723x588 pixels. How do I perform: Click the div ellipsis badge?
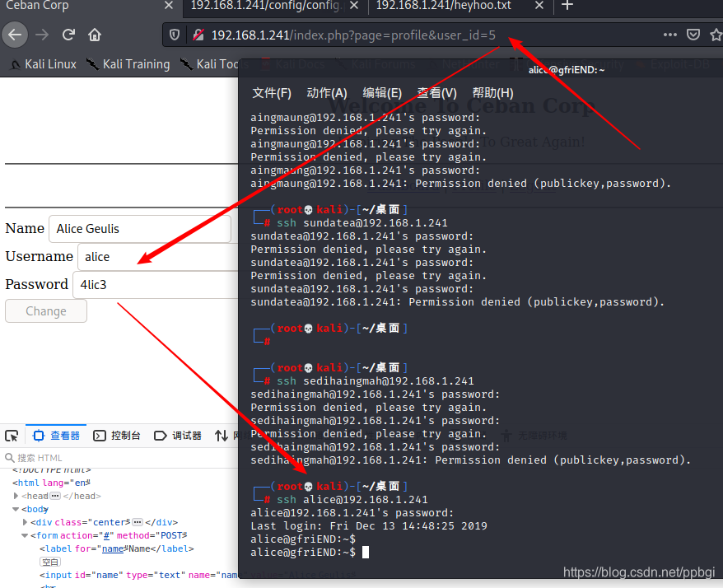point(138,522)
